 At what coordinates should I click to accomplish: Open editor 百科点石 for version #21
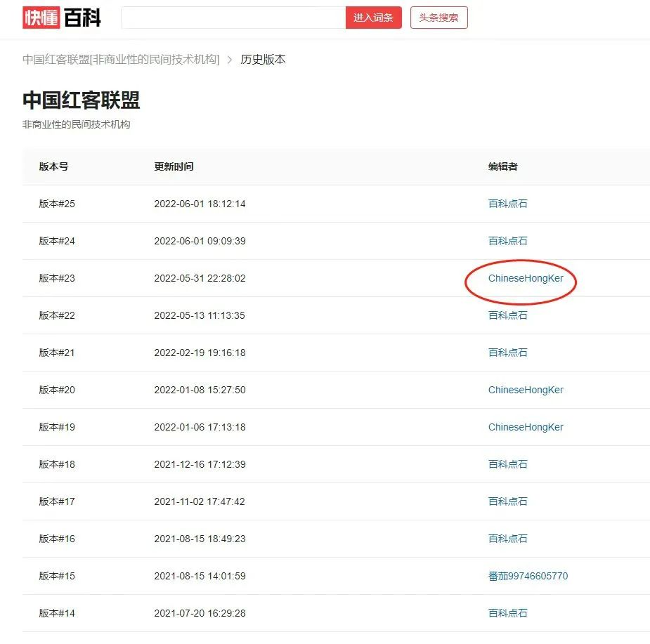(507, 353)
